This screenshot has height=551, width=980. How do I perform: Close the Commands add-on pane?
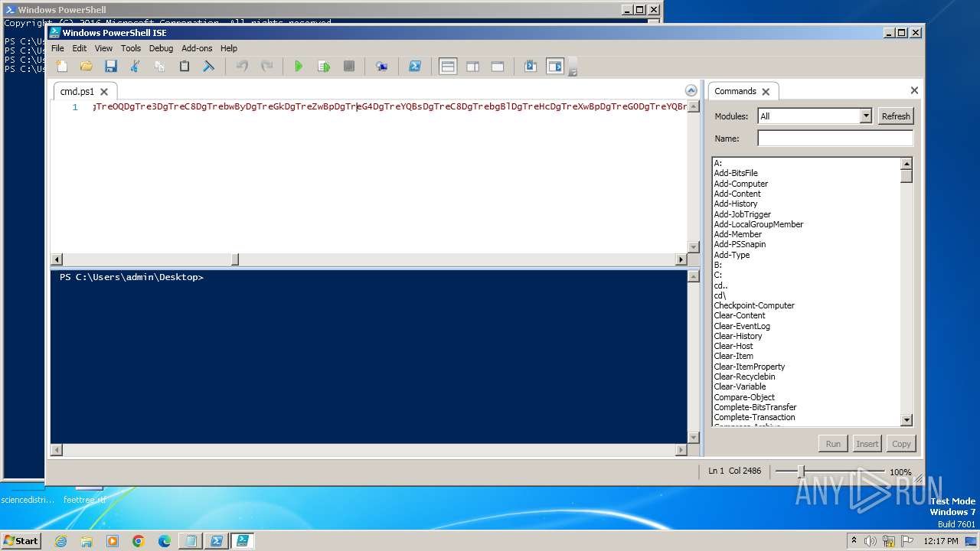pyautogui.click(x=914, y=90)
